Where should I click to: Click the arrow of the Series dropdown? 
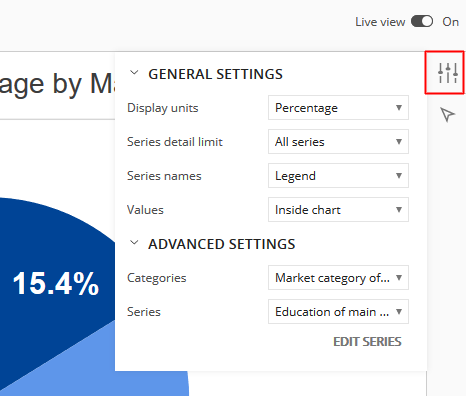tap(399, 312)
